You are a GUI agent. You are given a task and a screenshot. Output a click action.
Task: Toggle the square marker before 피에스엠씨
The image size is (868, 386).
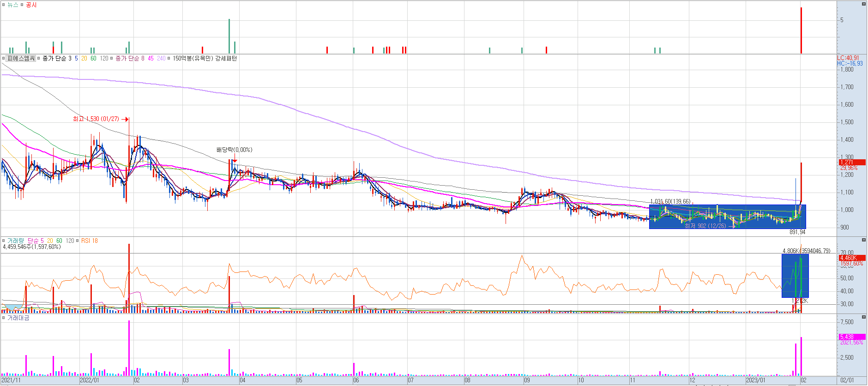click(x=4, y=58)
